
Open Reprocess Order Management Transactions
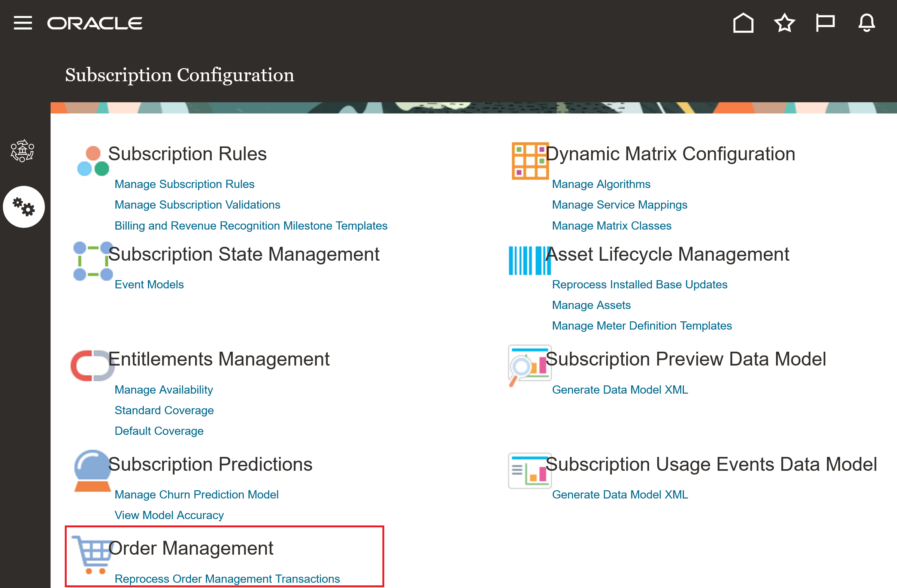[227, 579]
